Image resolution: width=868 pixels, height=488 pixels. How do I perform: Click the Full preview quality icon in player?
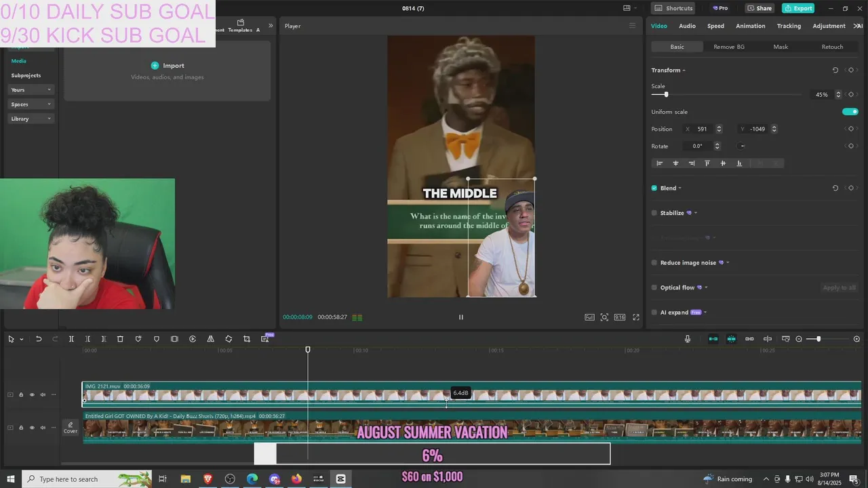pyautogui.click(x=590, y=317)
